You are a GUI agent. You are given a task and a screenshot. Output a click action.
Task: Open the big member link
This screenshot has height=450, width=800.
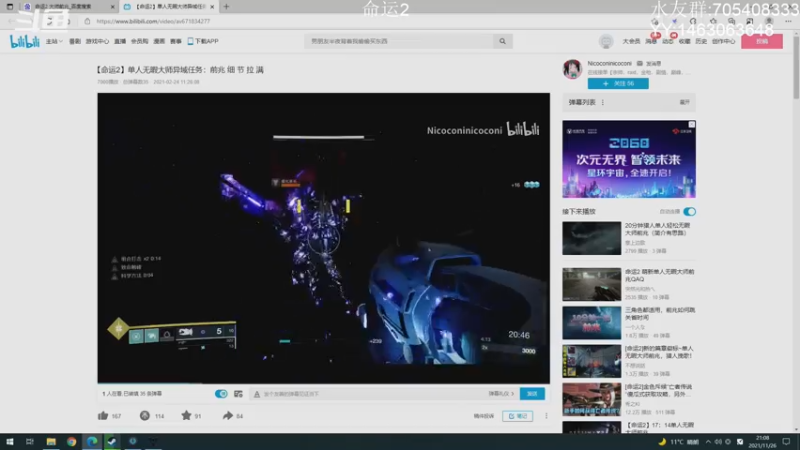pos(631,41)
